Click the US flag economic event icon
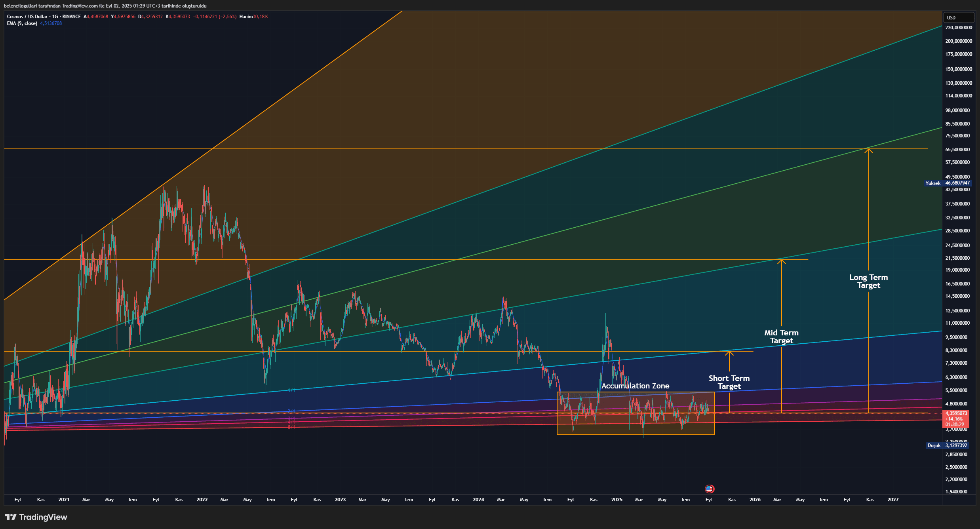 pos(709,489)
